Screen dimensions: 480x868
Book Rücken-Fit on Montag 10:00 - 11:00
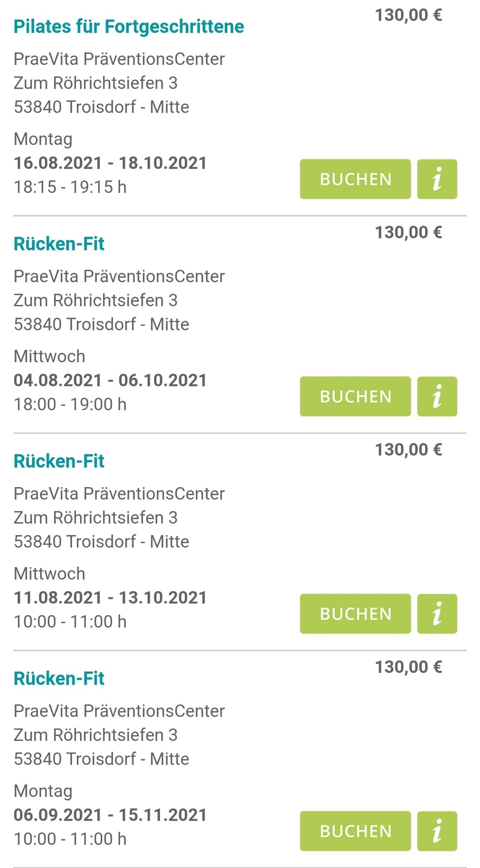tap(355, 831)
